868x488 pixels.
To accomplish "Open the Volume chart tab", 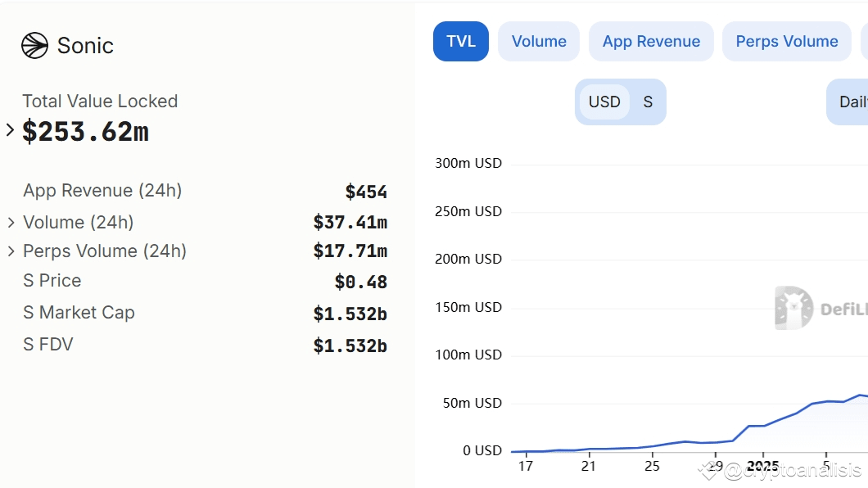I will click(539, 42).
